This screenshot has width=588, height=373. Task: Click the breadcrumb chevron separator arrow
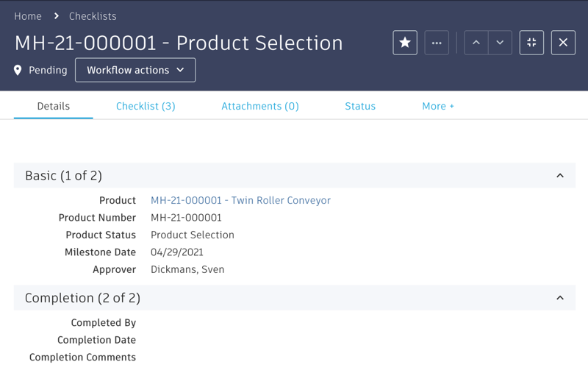(x=56, y=16)
